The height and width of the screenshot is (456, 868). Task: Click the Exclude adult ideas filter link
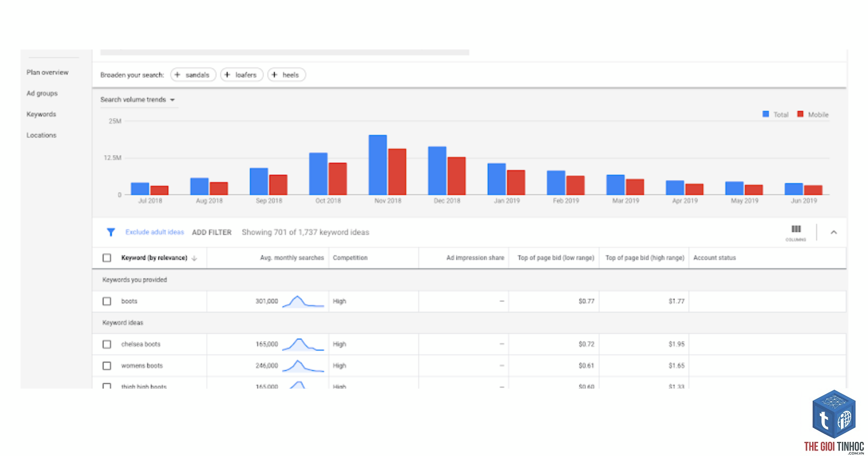[x=155, y=232]
